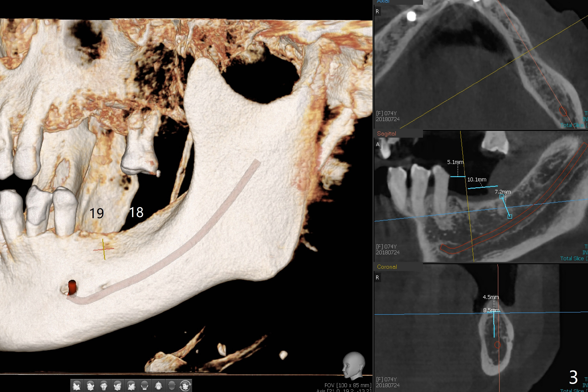Select the 4.5mm measurement in coronal view

pyautogui.click(x=490, y=297)
